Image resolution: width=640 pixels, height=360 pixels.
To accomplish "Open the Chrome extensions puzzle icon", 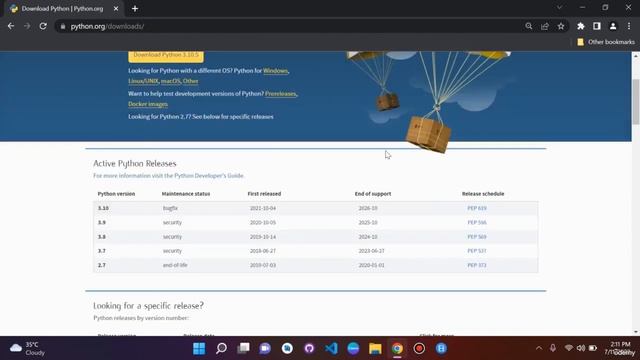I will point(581,26).
